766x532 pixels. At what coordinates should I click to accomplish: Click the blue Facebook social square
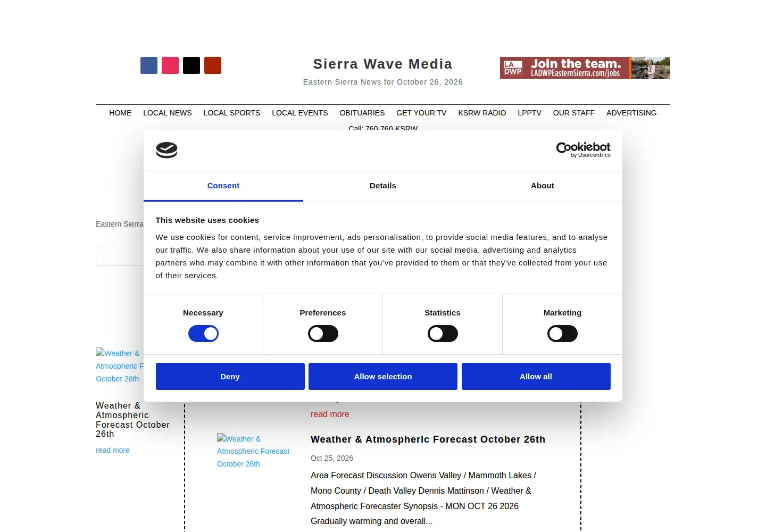pos(149,65)
